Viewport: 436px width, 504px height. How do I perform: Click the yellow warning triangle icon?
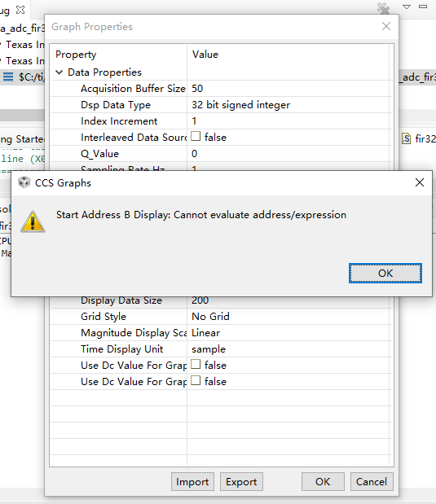tap(33, 221)
